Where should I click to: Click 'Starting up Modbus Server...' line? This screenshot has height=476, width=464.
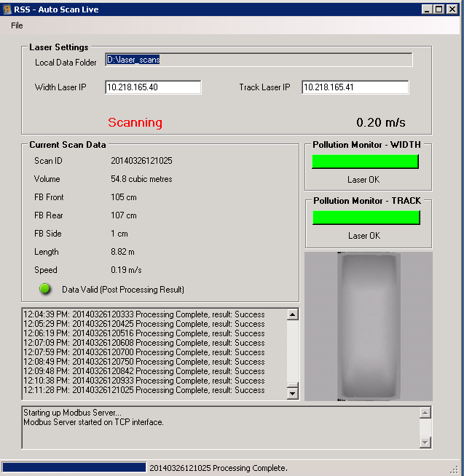(x=72, y=413)
